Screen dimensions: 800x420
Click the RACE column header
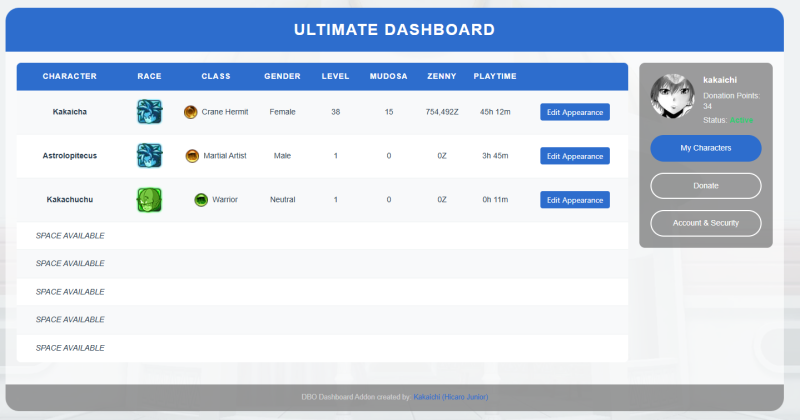click(149, 76)
